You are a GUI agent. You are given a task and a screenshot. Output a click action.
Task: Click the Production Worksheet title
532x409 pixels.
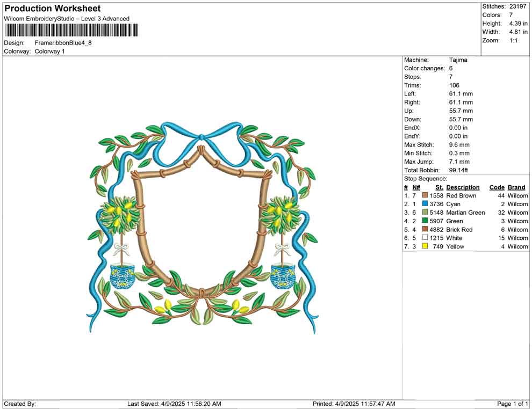53,9
